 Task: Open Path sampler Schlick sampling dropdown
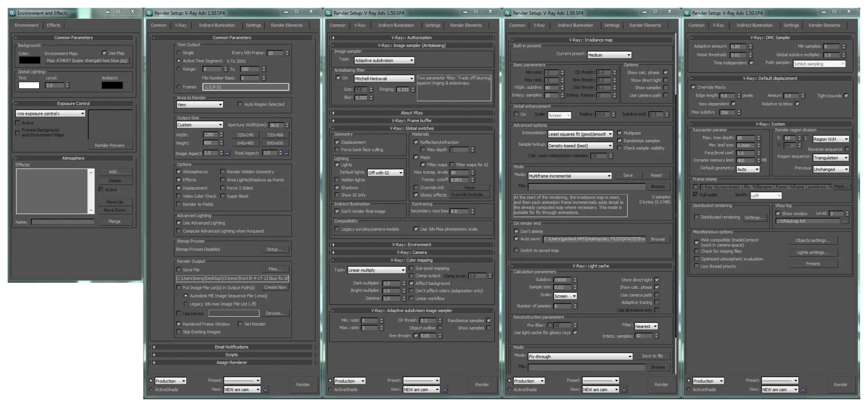click(x=819, y=64)
